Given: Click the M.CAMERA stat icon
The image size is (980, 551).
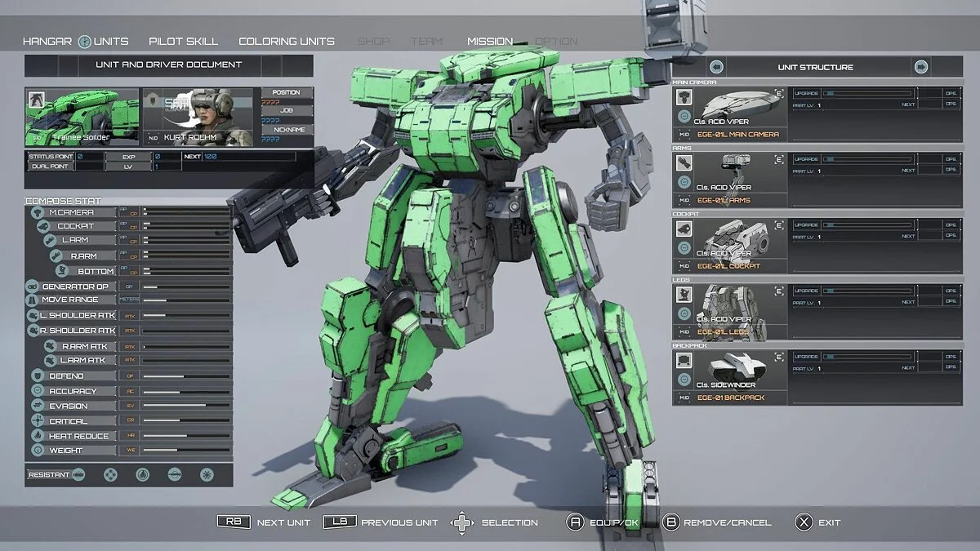Looking at the screenshot, I should (x=38, y=211).
